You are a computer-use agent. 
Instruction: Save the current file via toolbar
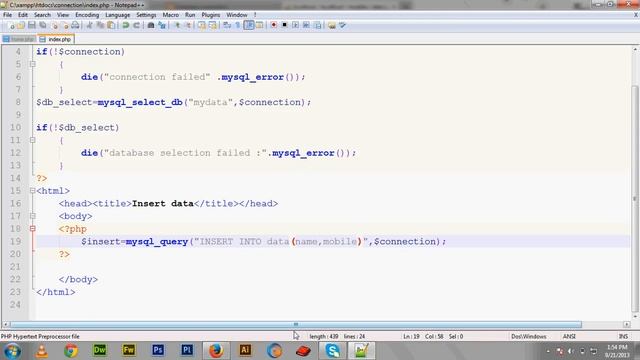tap(31, 25)
